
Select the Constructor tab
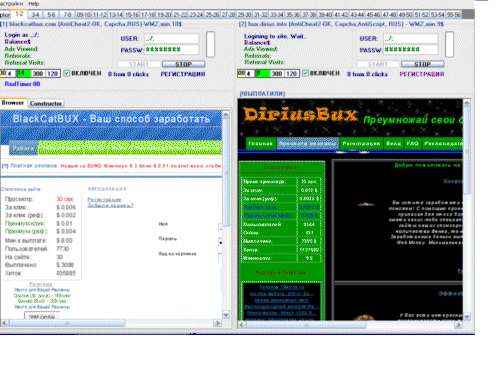coord(46,103)
